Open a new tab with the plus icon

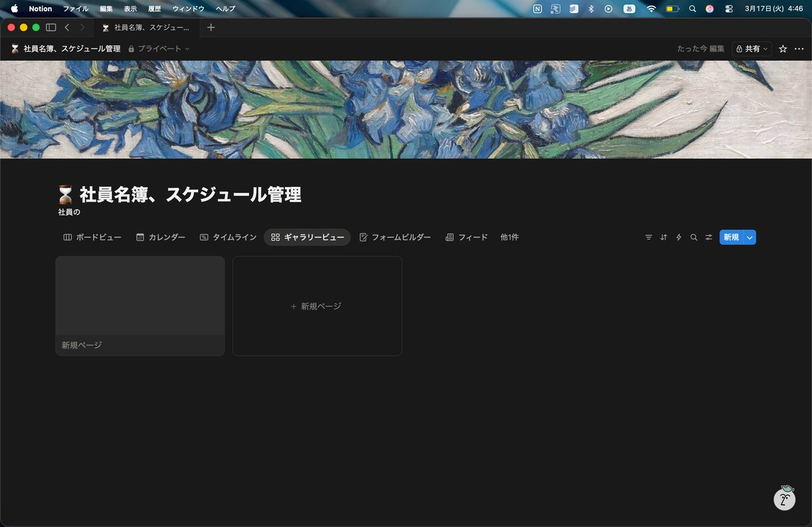(211, 27)
